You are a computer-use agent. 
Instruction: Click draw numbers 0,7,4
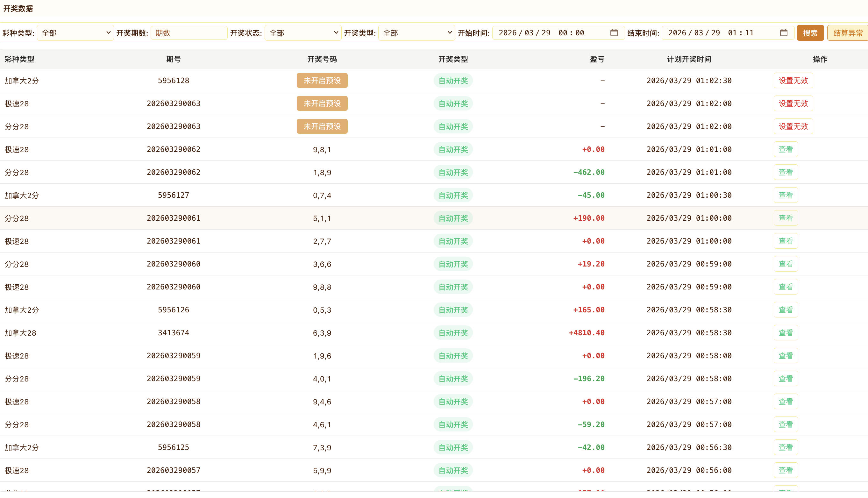click(322, 195)
